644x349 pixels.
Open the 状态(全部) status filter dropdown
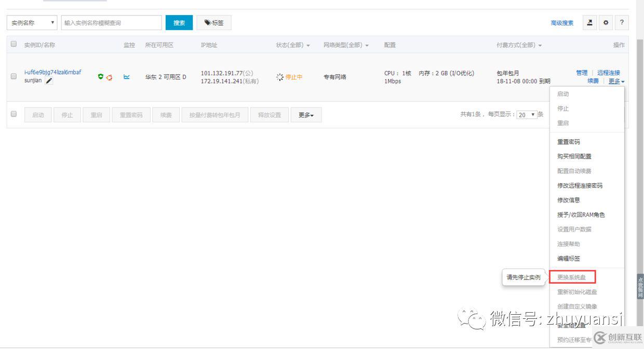(292, 45)
